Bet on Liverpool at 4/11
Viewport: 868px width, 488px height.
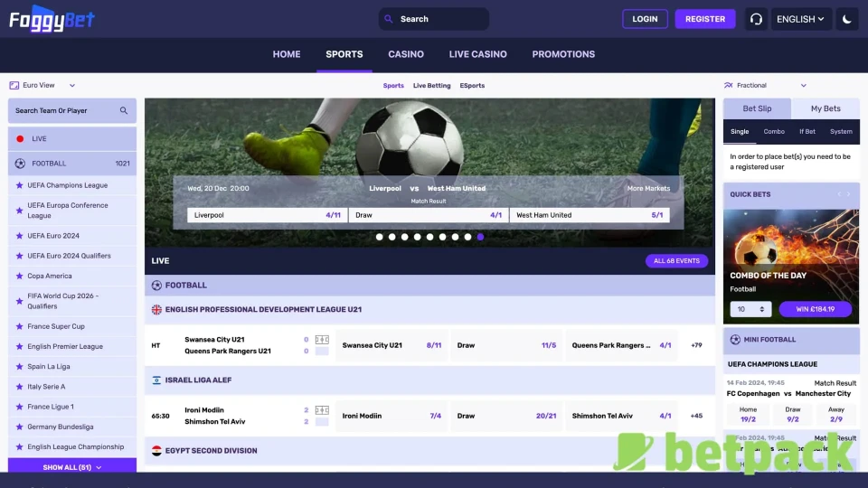click(x=268, y=215)
